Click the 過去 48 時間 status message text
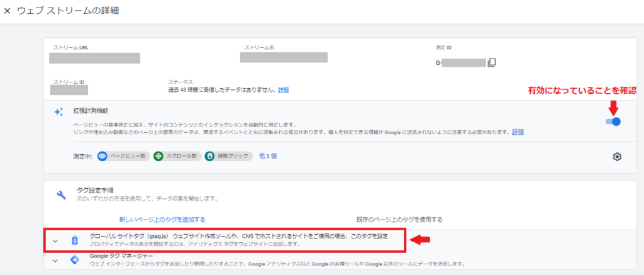Viewport: 644px width, 275px height. [x=222, y=89]
